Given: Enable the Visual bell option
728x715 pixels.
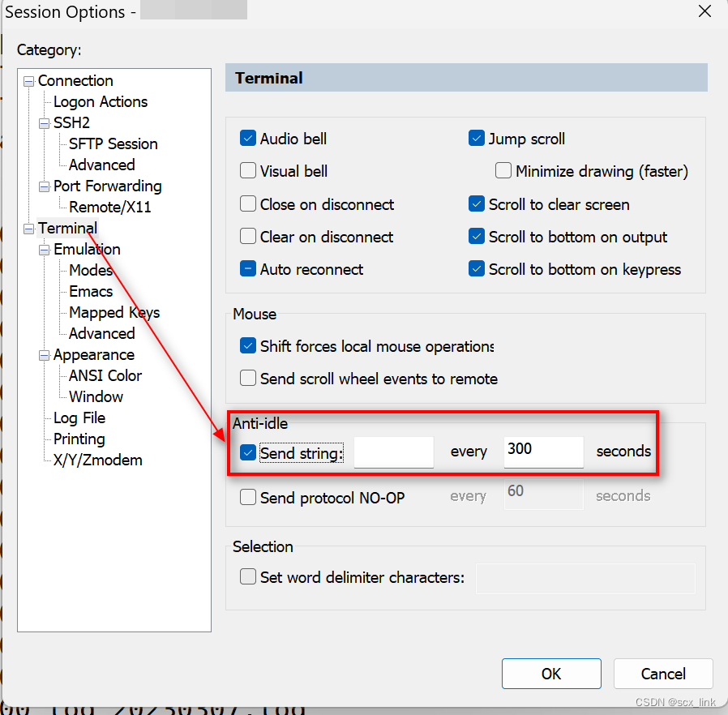Looking at the screenshot, I should (x=248, y=171).
